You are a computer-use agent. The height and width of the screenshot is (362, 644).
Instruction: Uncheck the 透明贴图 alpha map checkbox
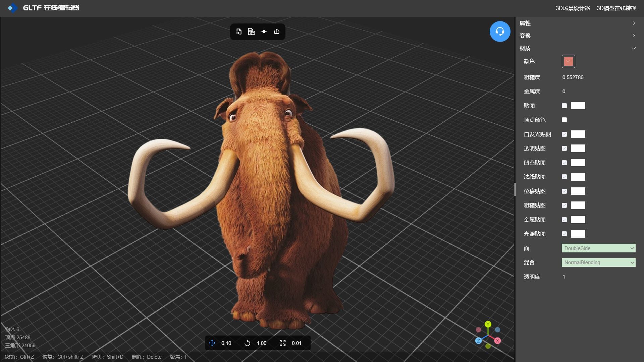coord(564,148)
